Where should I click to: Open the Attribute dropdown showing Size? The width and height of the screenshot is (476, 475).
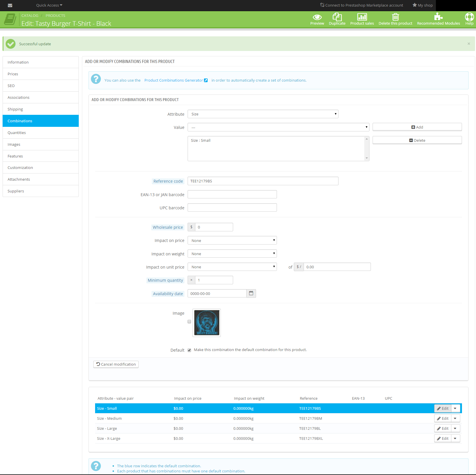tap(263, 114)
